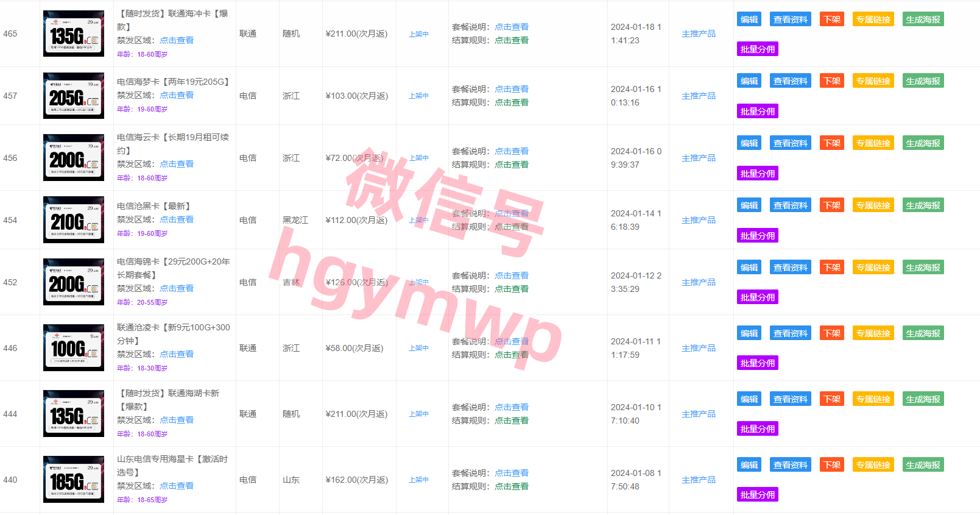Click 编辑 button for row 444

[x=749, y=399]
